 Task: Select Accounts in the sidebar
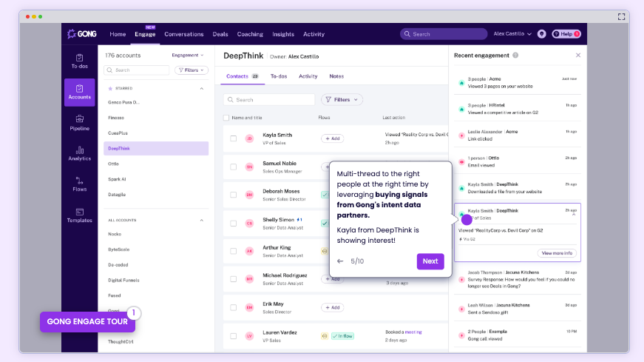point(80,92)
